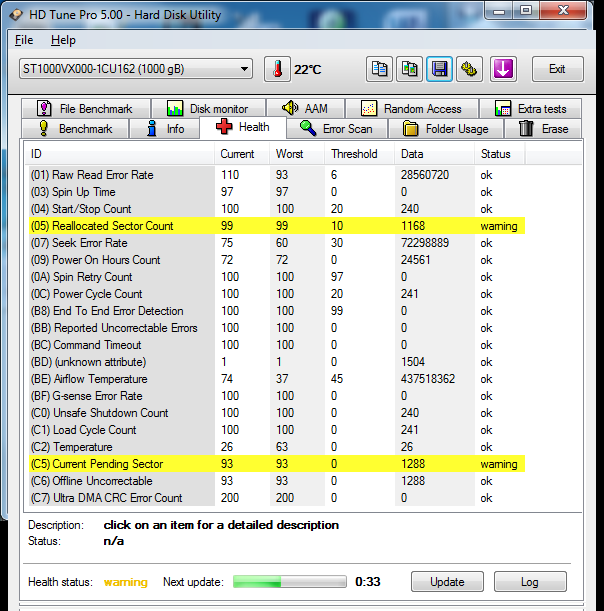Click the Update button

[x=447, y=582]
